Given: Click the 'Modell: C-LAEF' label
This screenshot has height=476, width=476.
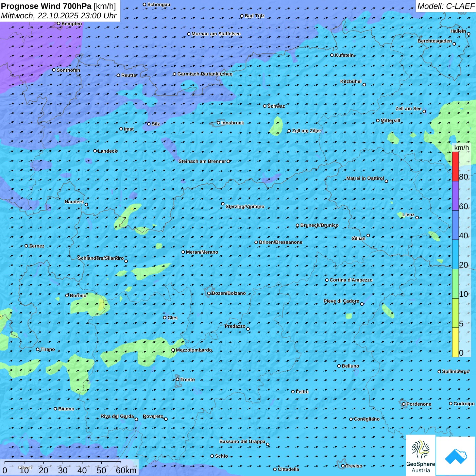Looking at the screenshot, I should tap(446, 6).
